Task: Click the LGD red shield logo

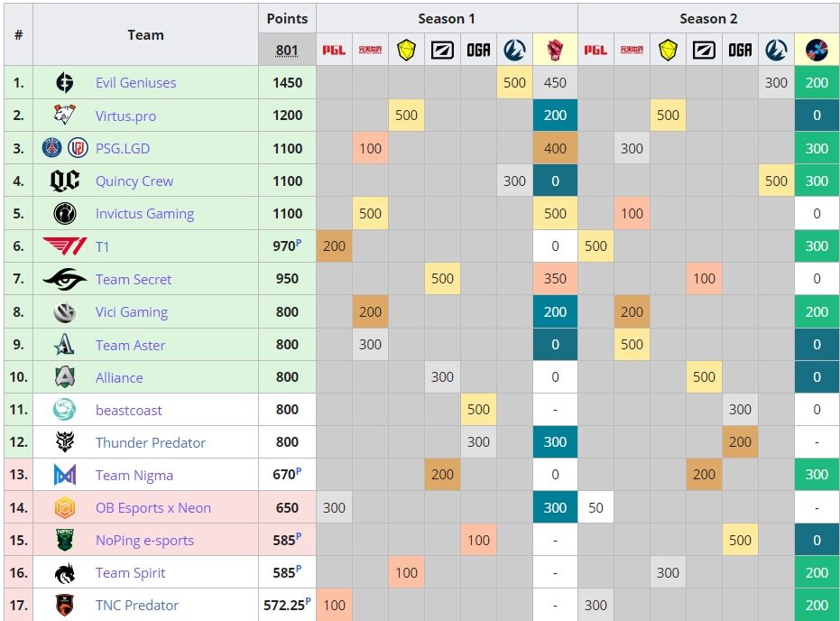Action: click(78, 147)
